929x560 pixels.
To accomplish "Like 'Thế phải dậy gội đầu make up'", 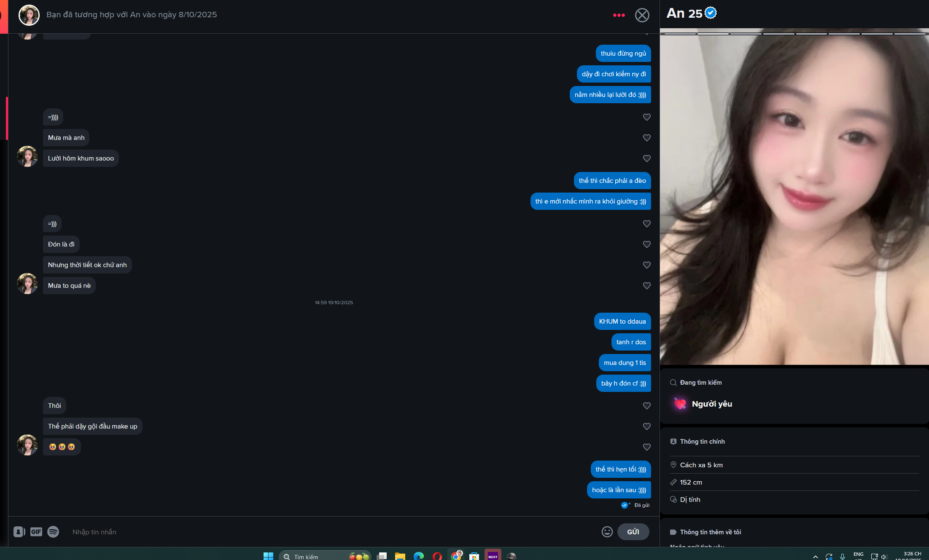I will point(646,426).
